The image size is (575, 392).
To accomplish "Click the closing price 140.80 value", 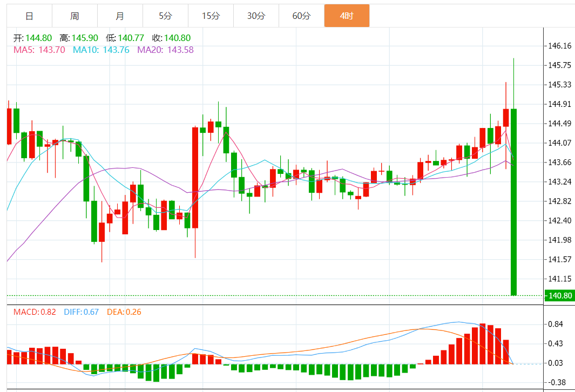I will [177, 38].
